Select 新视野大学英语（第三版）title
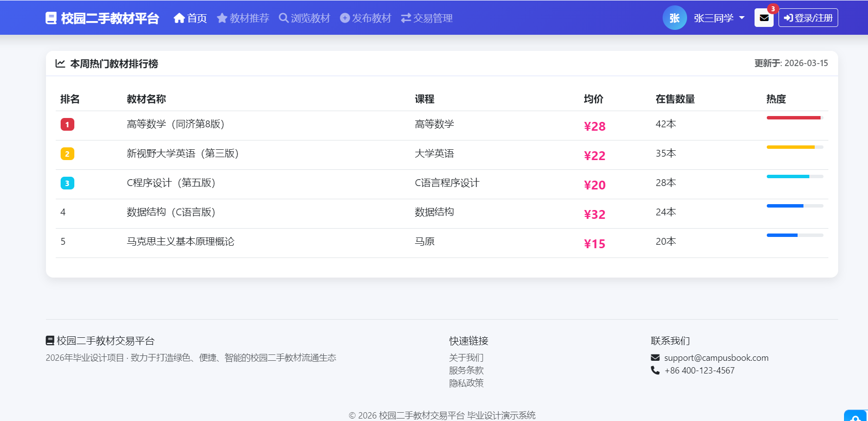 (183, 153)
